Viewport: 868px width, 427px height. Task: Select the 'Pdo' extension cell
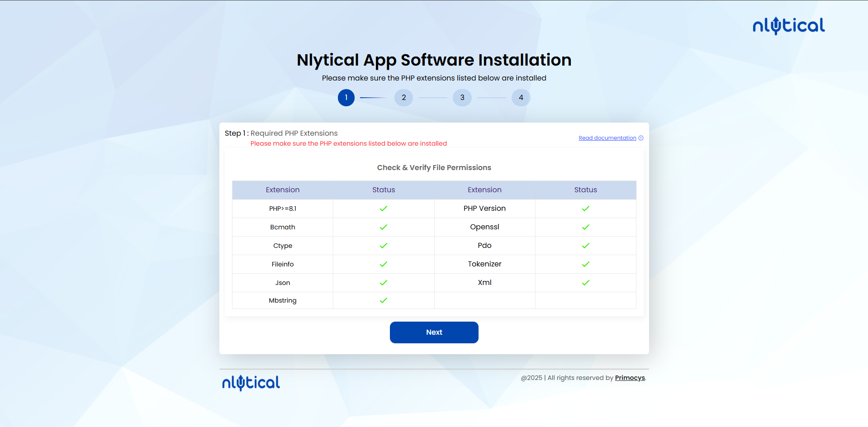tap(484, 246)
